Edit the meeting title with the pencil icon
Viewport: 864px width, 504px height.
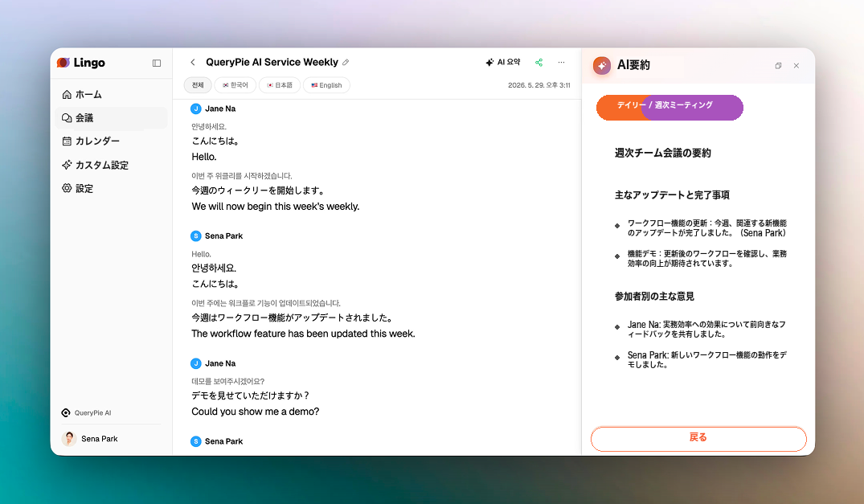pos(346,62)
